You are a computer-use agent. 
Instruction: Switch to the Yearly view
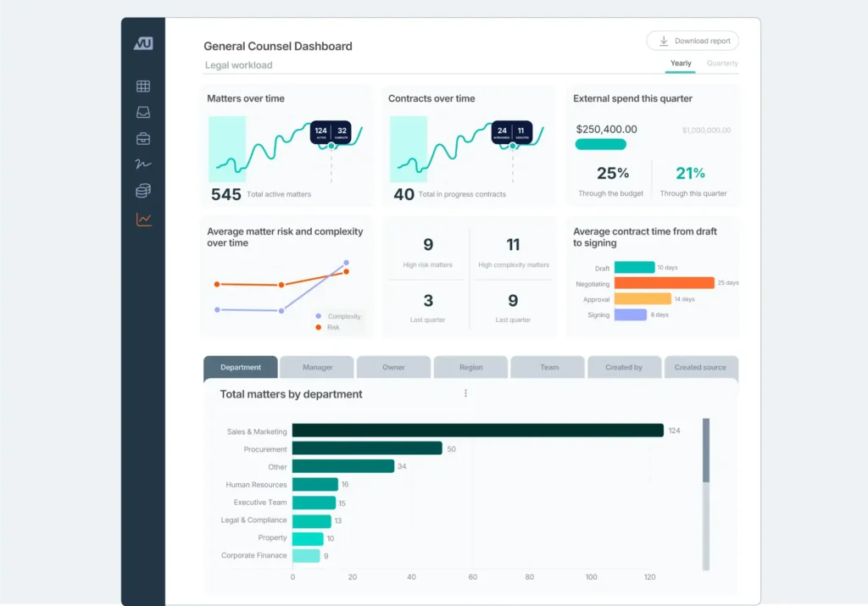[681, 64]
